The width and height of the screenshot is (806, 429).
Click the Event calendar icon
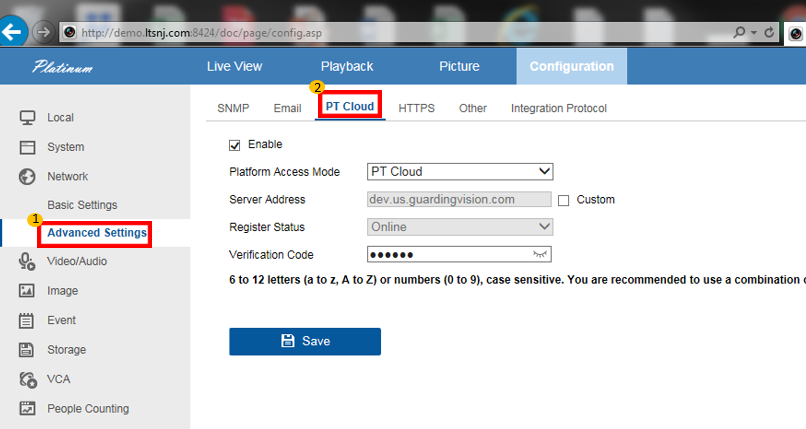(x=28, y=321)
